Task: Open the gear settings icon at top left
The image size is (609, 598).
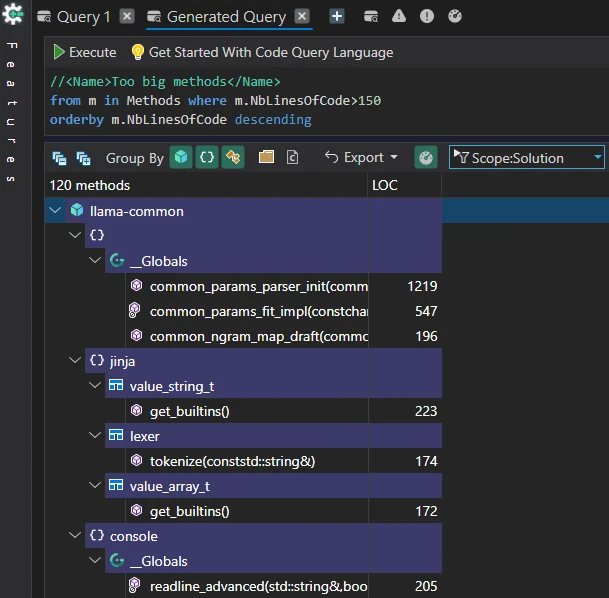Action: coord(13,14)
